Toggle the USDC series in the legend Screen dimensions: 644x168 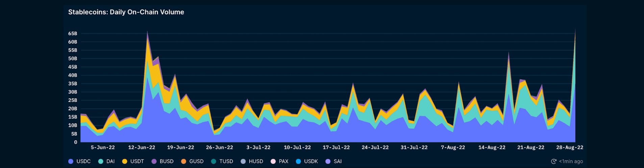(79, 161)
